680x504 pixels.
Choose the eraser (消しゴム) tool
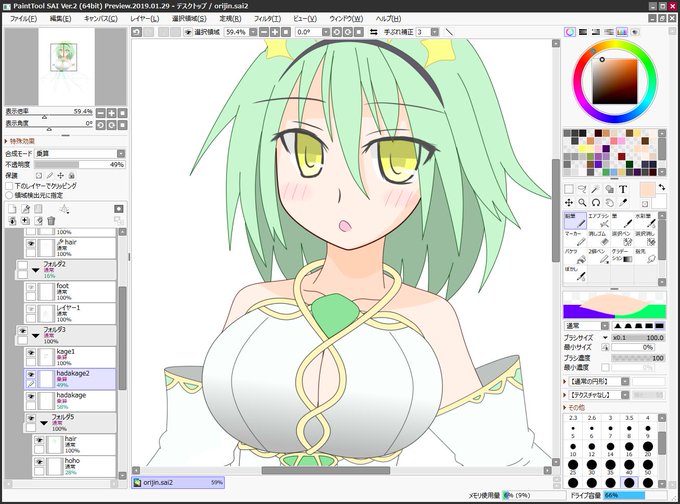(598, 238)
